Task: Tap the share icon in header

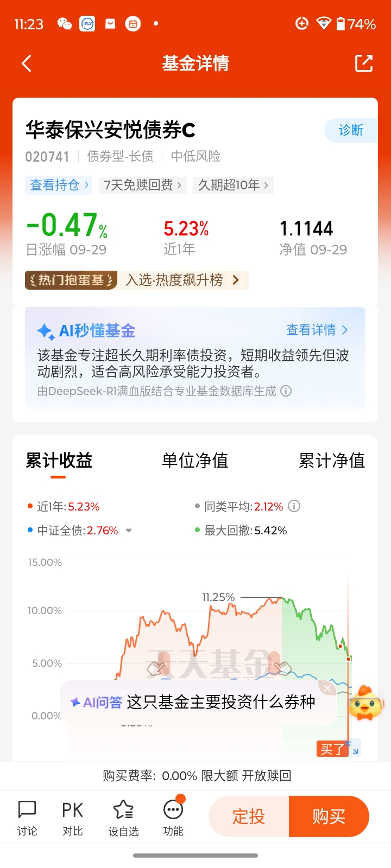Action: point(363,63)
